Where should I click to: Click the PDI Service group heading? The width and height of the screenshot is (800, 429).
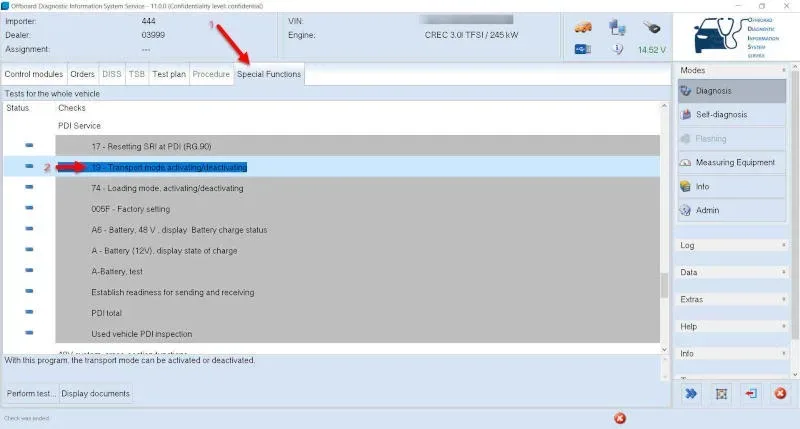[79, 125]
